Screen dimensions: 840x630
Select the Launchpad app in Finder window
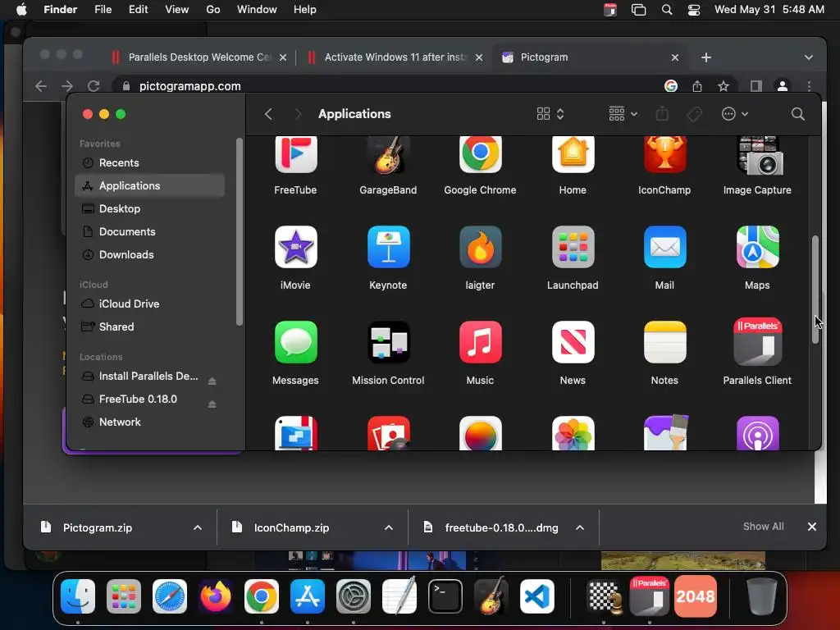point(573,247)
